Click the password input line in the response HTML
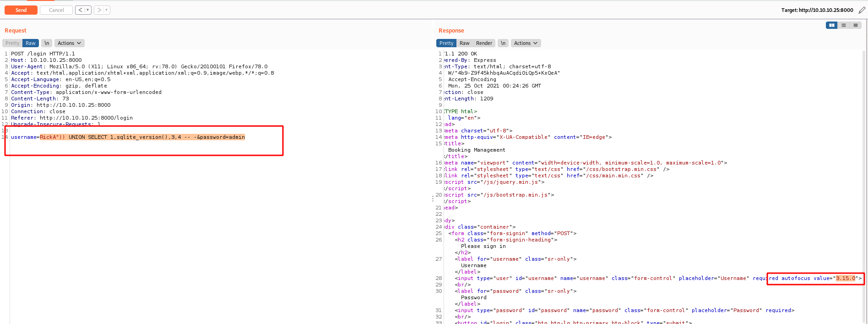The width and height of the screenshot is (868, 324). tap(624, 310)
